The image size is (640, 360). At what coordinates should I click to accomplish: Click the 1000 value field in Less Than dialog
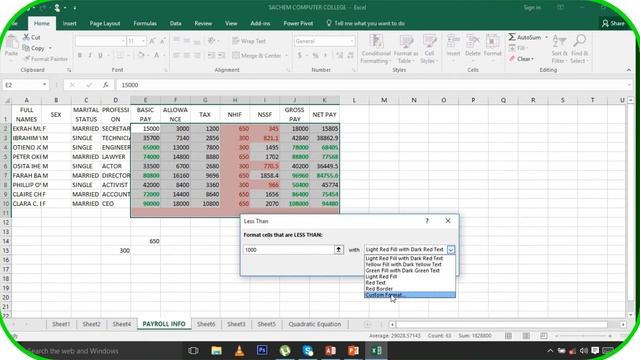(289, 249)
